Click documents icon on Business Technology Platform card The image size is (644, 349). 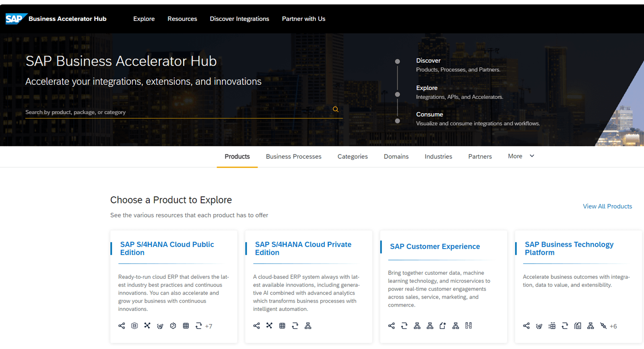click(578, 326)
